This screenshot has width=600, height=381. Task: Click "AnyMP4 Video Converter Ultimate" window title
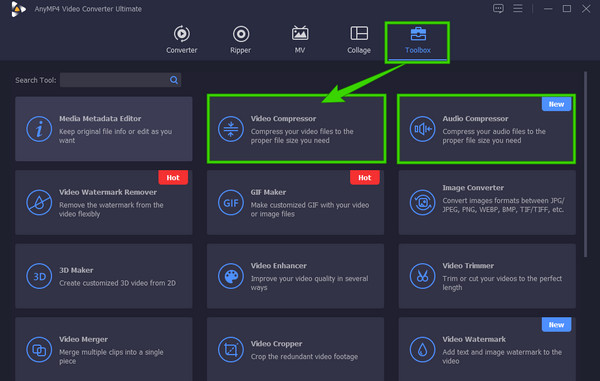[88, 9]
